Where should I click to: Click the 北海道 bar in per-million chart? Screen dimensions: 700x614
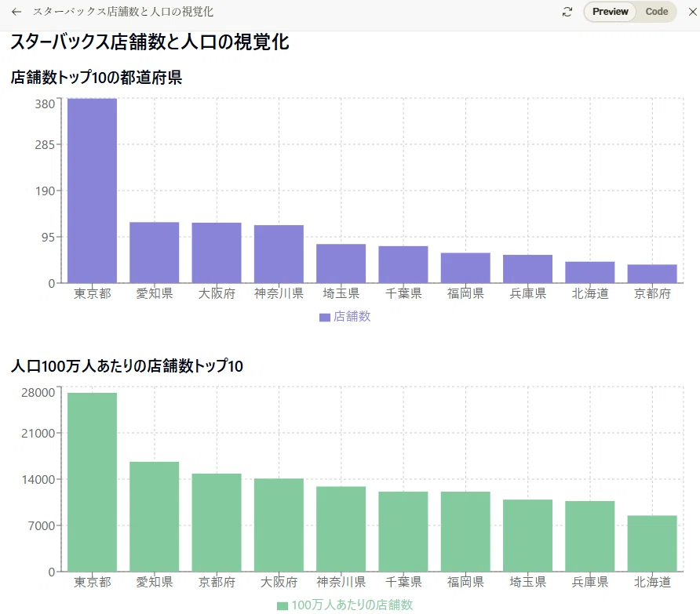[652, 543]
